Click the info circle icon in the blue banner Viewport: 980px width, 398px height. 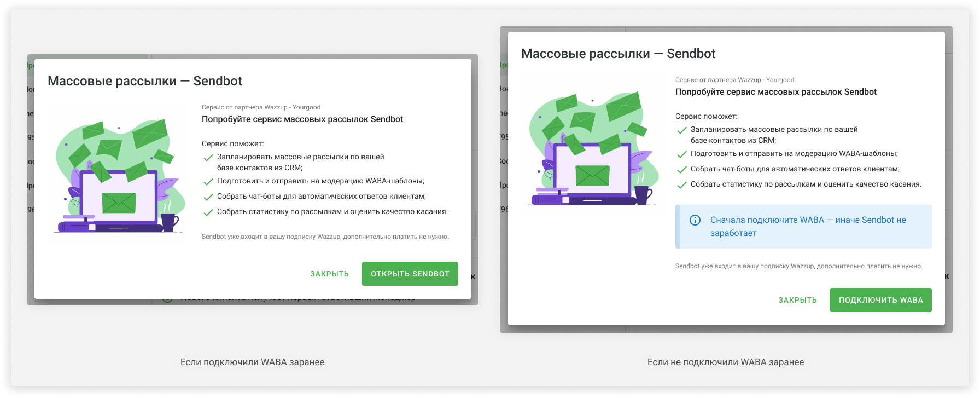coord(695,220)
